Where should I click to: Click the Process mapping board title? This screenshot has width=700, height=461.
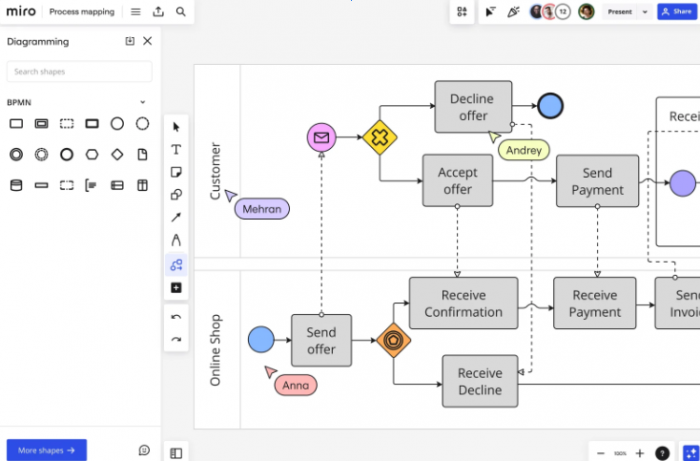(82, 12)
